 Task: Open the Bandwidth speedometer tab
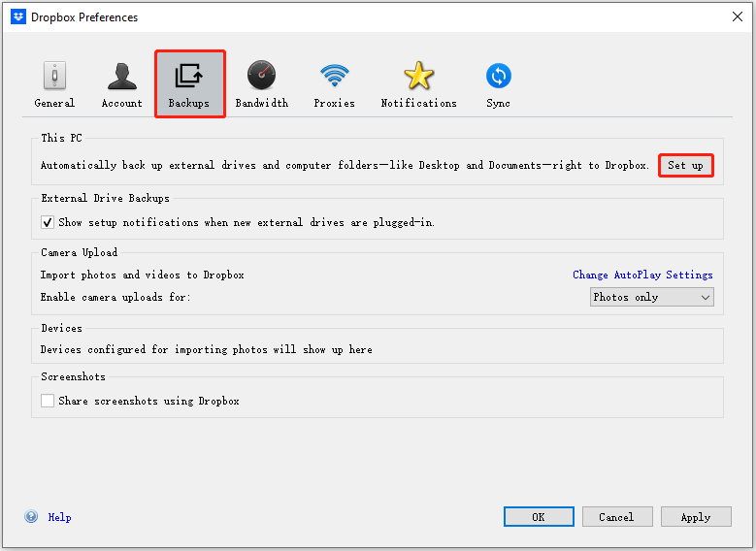tap(262, 83)
